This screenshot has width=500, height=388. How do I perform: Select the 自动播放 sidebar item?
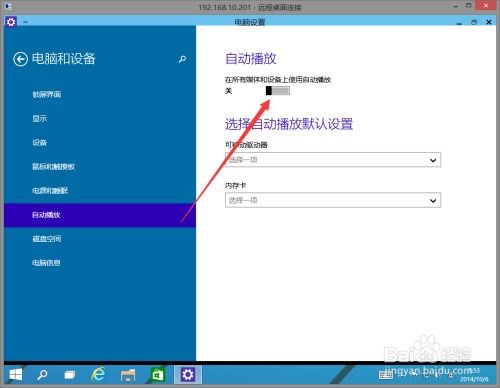tap(100, 215)
